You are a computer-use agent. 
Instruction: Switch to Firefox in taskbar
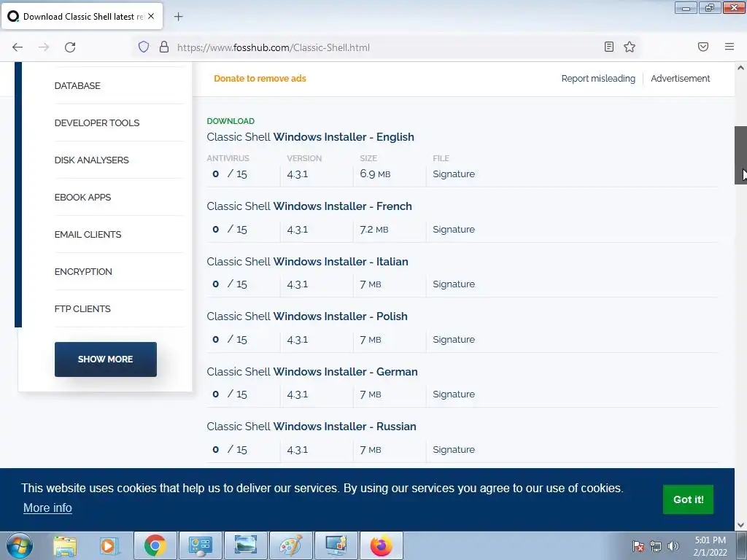[x=381, y=545]
